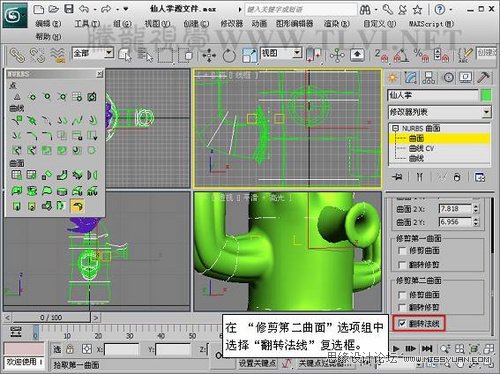The height and width of the screenshot is (374, 500).
Task: Close the NURBS toolbox window
Action: point(99,74)
